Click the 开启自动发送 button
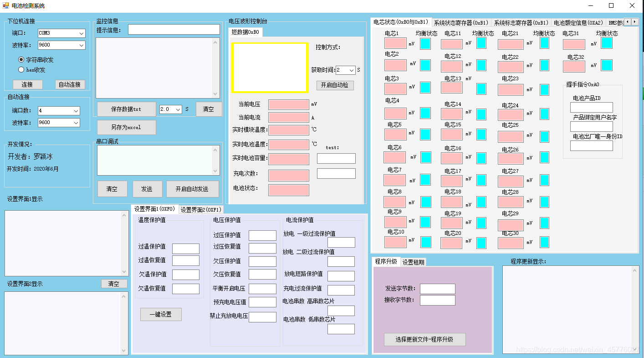Image resolution: width=644 pixels, height=358 pixels. click(x=192, y=189)
